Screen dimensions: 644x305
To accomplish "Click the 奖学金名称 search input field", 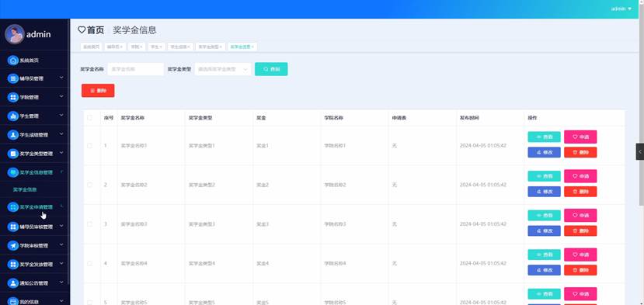I will coord(135,69).
